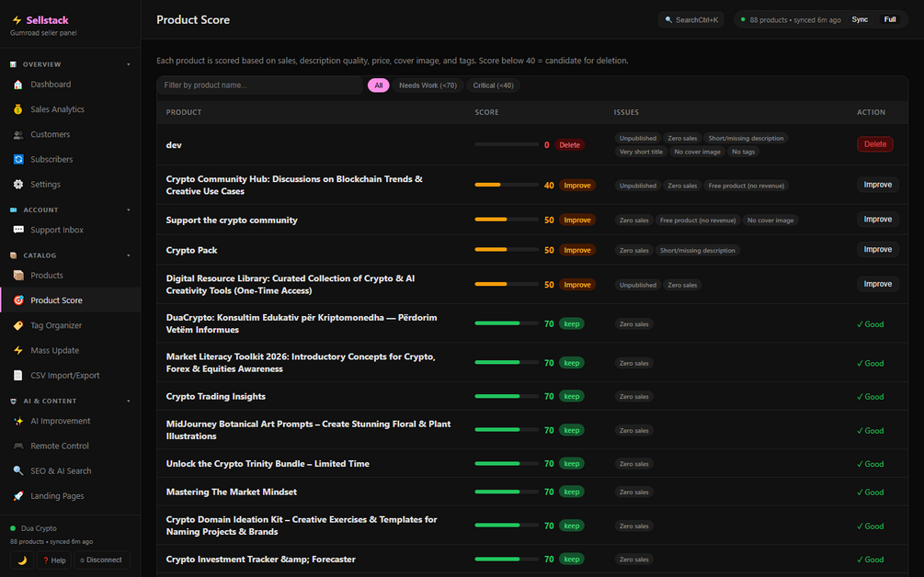The image size is (924, 577).
Task: Click the Mass Update lightning icon
Action: (x=18, y=350)
